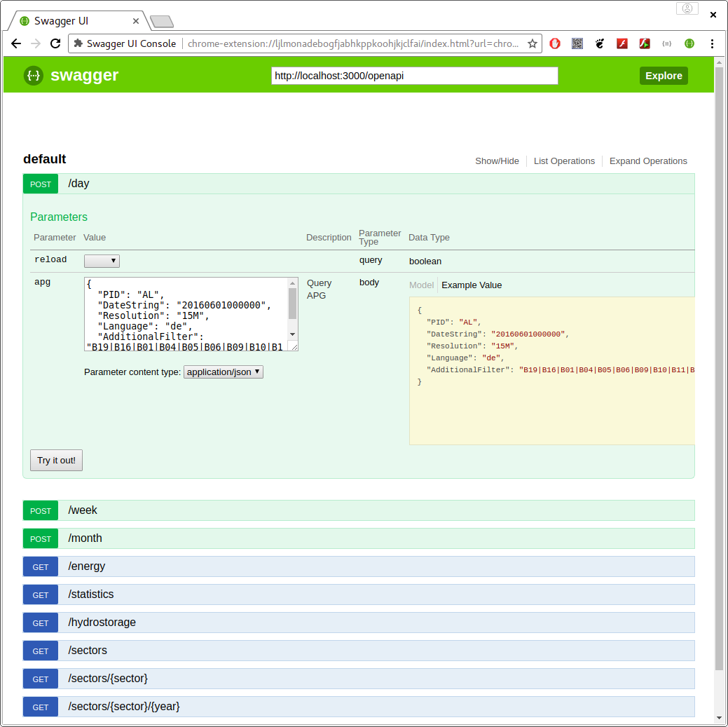This screenshot has width=728, height=727.
Task: Close the Swagger UI tab
Action: tap(135, 21)
